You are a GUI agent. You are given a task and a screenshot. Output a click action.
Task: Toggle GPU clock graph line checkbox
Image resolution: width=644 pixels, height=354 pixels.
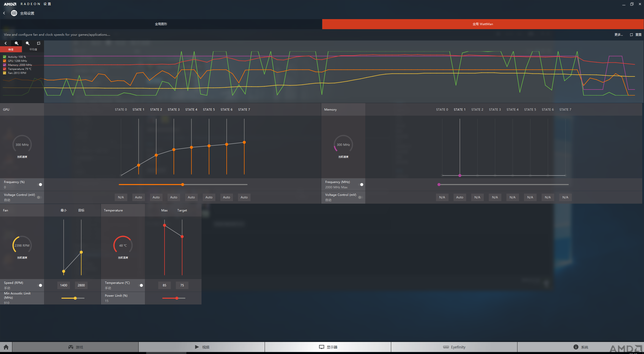5,61
